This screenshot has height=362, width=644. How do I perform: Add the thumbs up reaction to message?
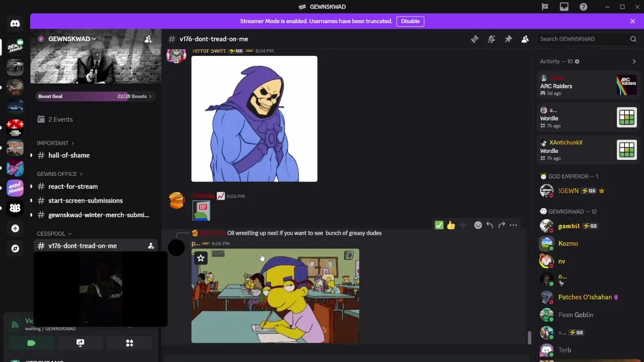pyautogui.click(x=451, y=225)
